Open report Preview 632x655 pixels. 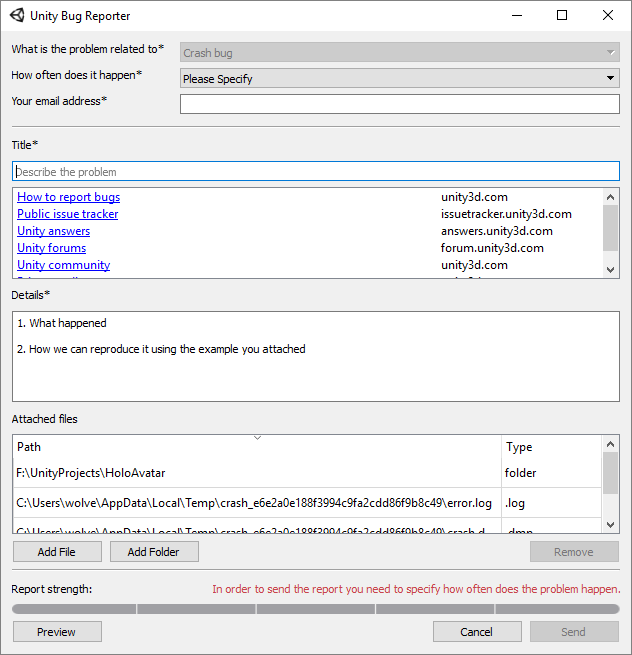tap(57, 632)
